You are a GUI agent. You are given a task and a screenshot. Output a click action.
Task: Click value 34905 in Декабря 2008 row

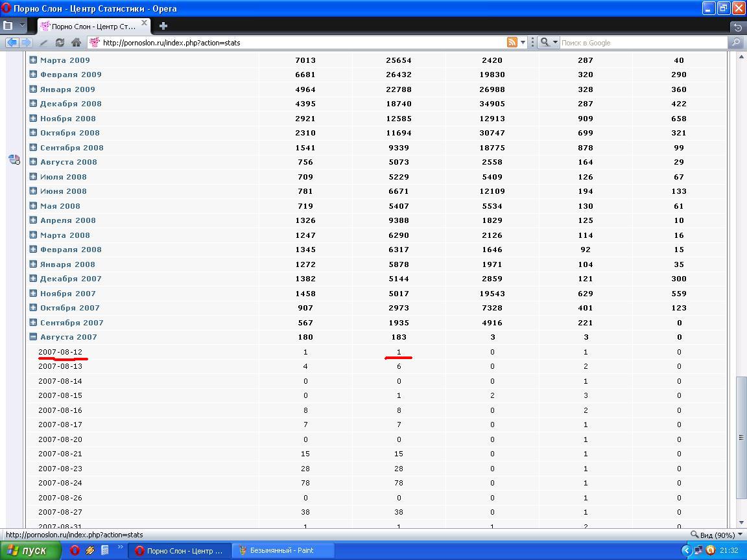point(492,103)
